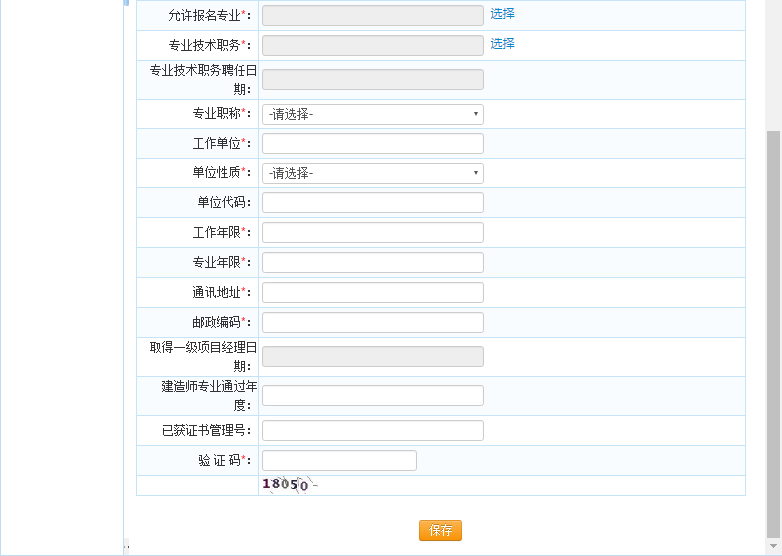Click the 专业年限 text box
The image size is (782, 556).
372,262
